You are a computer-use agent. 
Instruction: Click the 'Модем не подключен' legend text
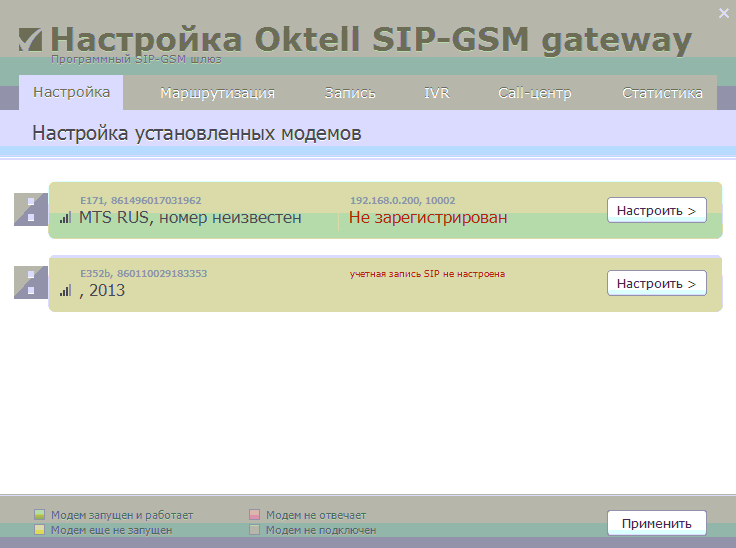[x=321, y=530]
